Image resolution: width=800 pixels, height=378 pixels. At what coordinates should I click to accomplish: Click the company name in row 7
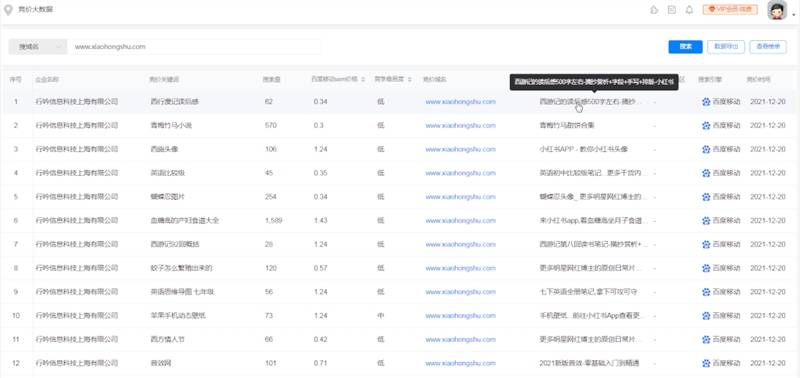[x=77, y=244]
